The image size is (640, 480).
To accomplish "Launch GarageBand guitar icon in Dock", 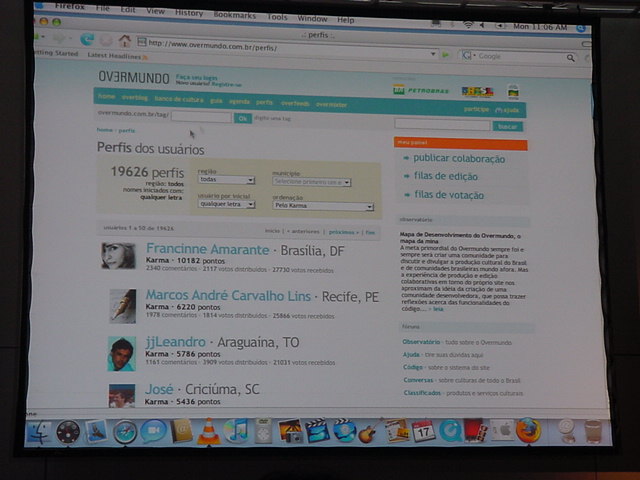I will [x=369, y=431].
